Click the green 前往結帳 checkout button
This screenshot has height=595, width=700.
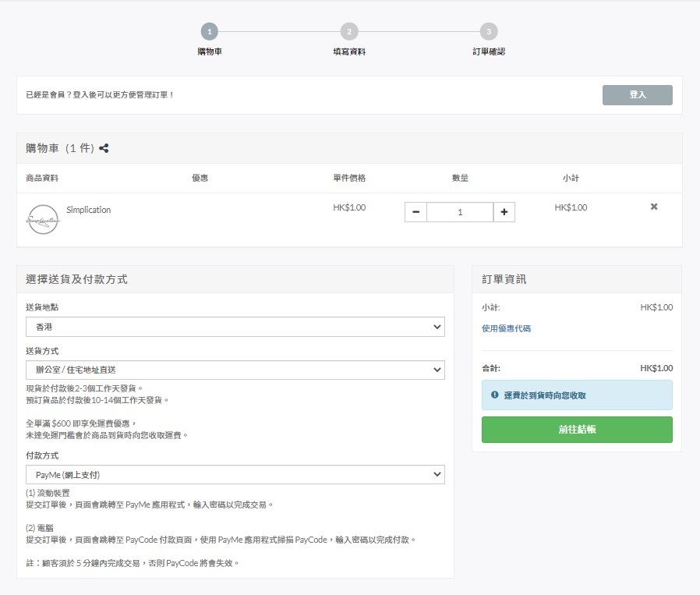pyautogui.click(x=577, y=430)
